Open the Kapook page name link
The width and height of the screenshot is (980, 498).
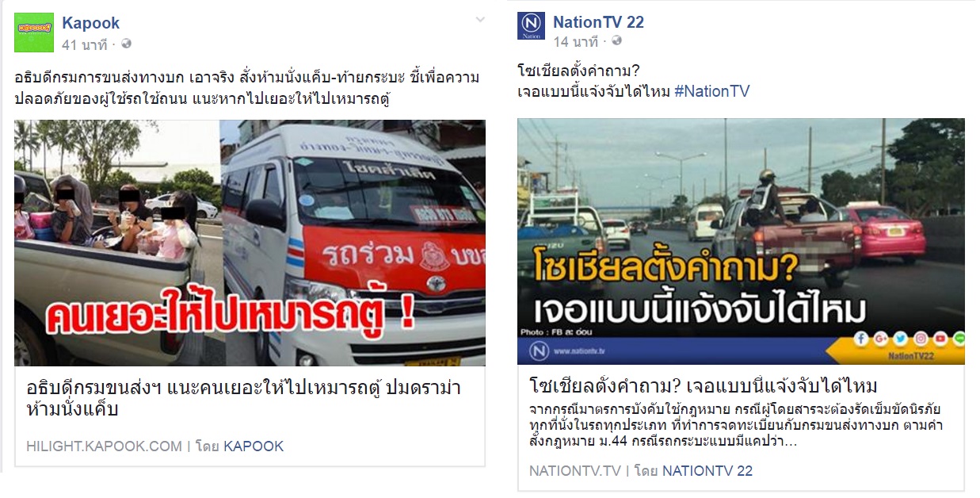91,23
